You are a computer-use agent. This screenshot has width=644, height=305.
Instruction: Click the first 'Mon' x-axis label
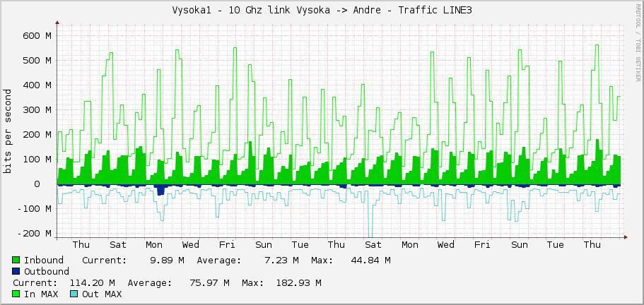tap(154, 245)
